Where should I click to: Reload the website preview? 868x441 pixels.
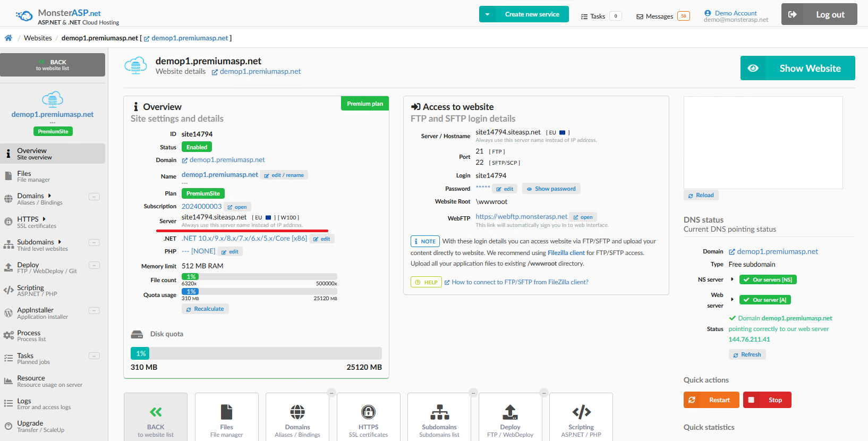click(x=701, y=195)
